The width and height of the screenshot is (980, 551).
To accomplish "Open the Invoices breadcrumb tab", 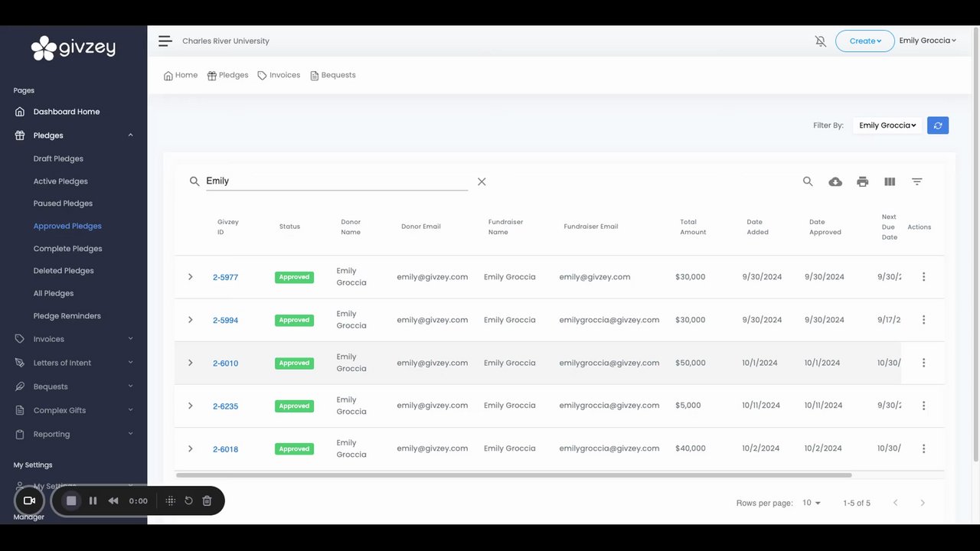I will (x=279, y=75).
